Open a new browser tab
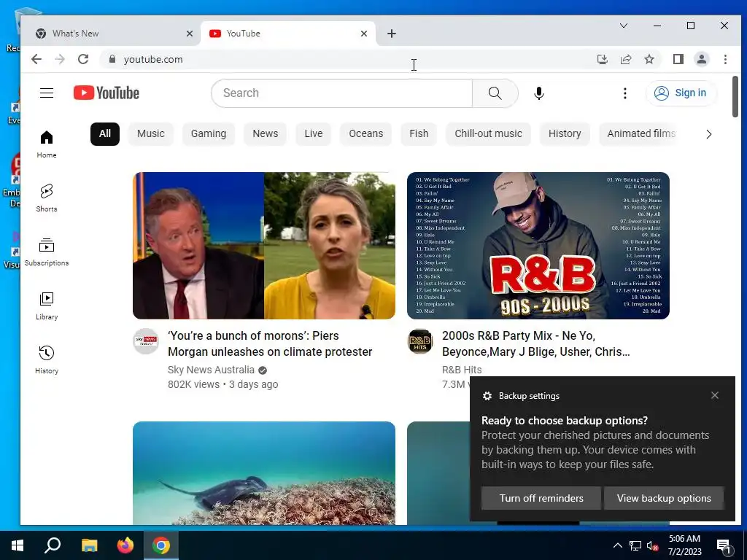Image resolution: width=747 pixels, height=560 pixels. tap(392, 34)
